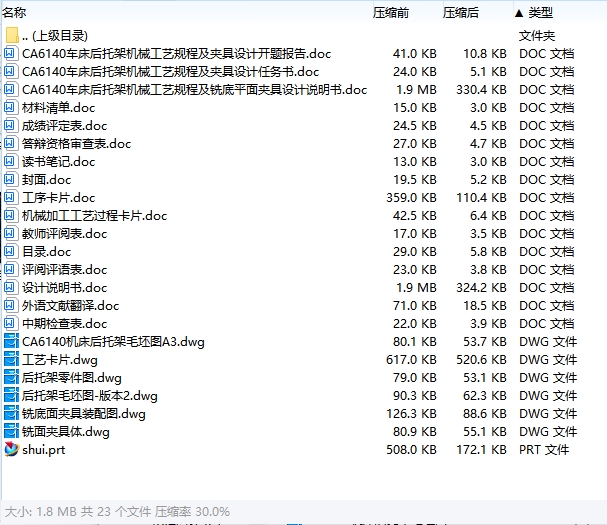
Task: Select the .. (上级目录) row name
Action: (55, 36)
